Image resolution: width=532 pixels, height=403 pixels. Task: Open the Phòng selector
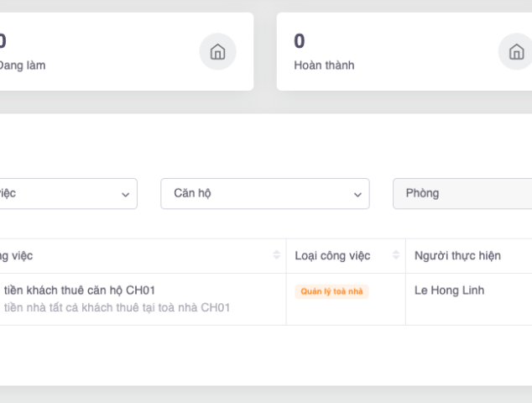(x=462, y=193)
